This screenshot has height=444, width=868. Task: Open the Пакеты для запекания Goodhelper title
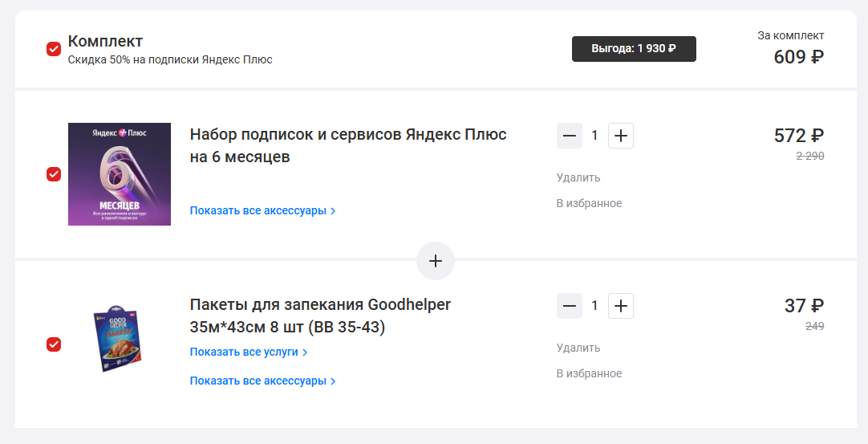(320, 316)
